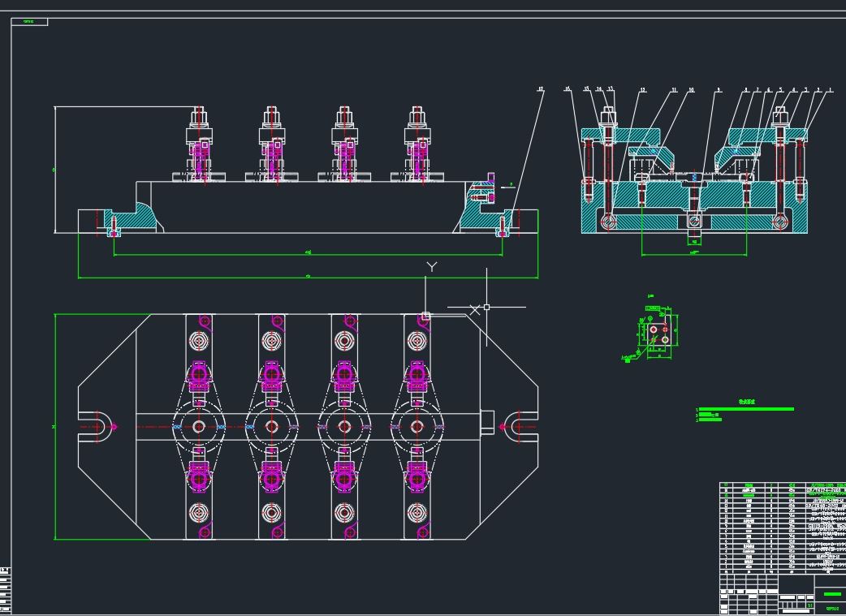Screen dimensions: 846x616
Task: Select part balloon number 9
Action: pos(719,90)
